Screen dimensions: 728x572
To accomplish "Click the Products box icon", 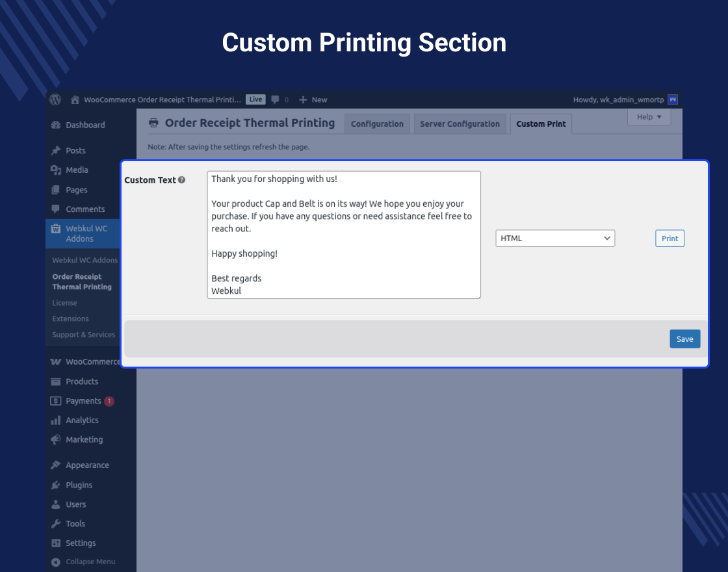I will [56, 381].
